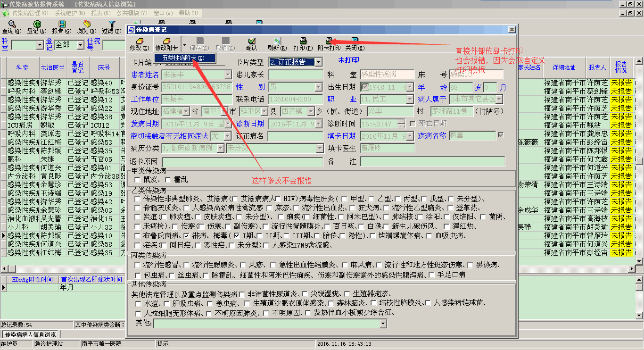Click the 关闭 icon in the dialog toolbar

(x=355, y=41)
